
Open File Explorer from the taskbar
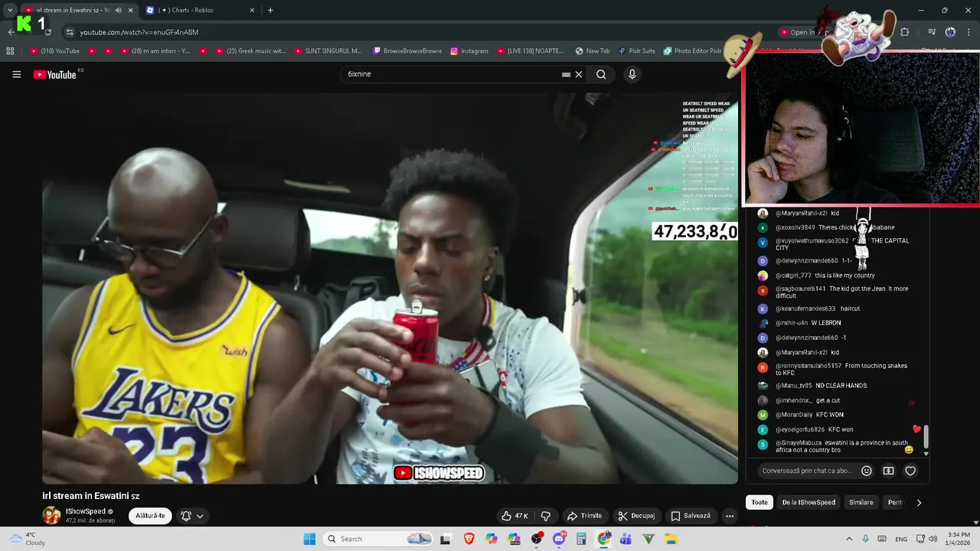[x=671, y=539]
